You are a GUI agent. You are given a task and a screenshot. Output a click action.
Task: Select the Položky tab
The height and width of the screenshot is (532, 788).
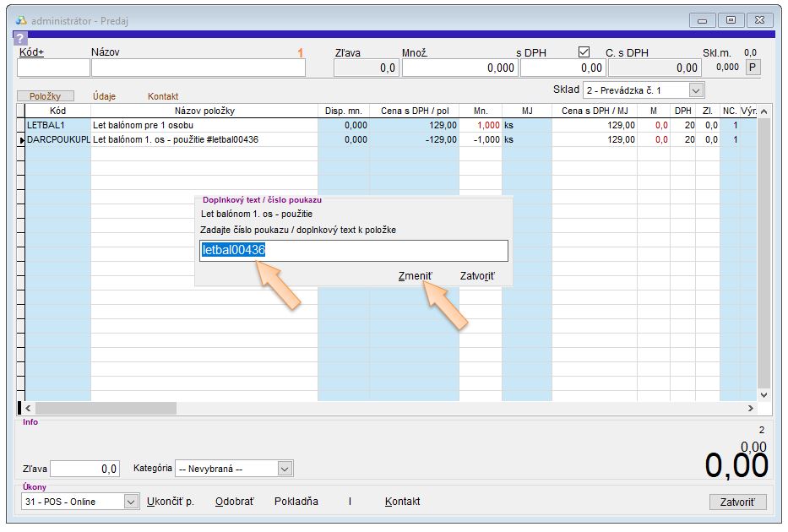46,96
